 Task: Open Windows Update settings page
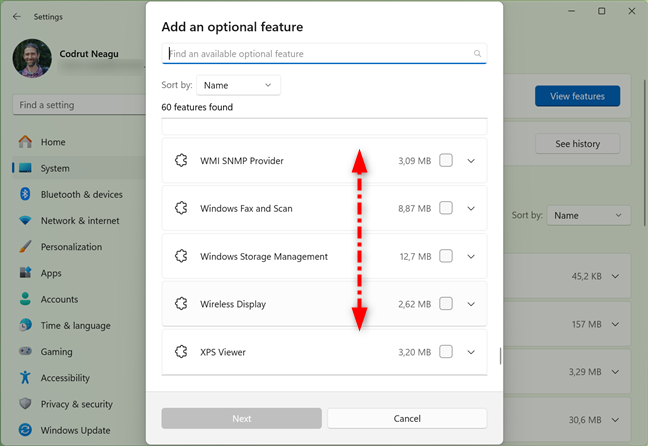pyautogui.click(x=79, y=430)
